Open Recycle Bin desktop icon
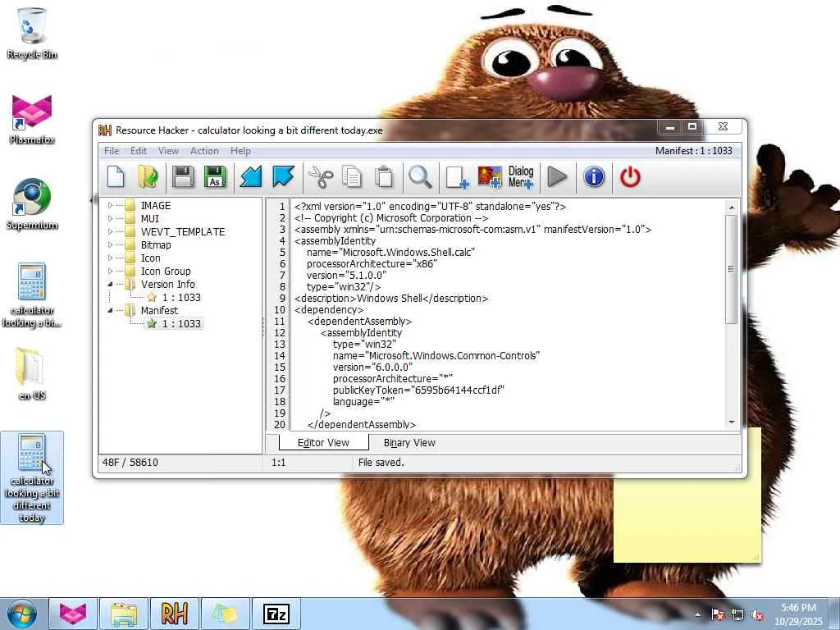The height and width of the screenshot is (630, 840). 32,33
